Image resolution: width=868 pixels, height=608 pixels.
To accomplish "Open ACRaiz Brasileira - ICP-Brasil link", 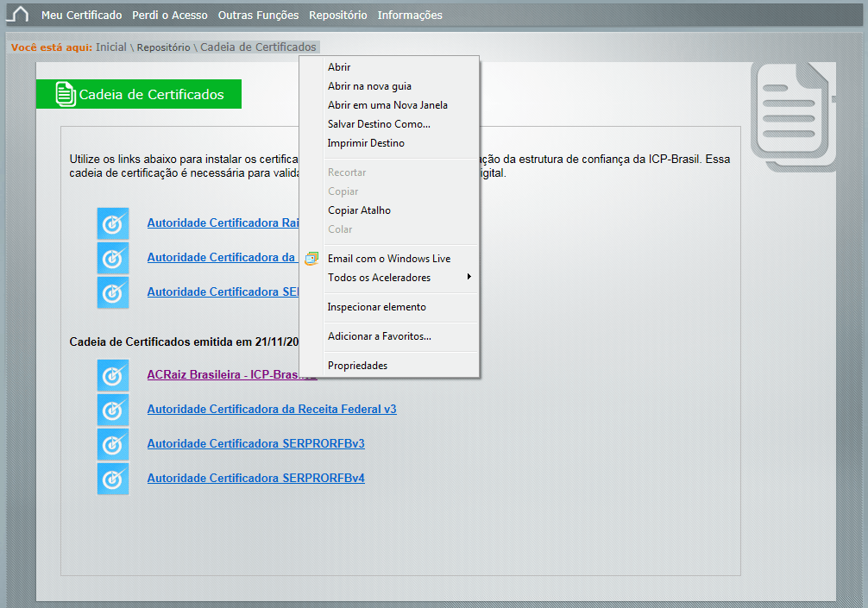I will coord(223,374).
